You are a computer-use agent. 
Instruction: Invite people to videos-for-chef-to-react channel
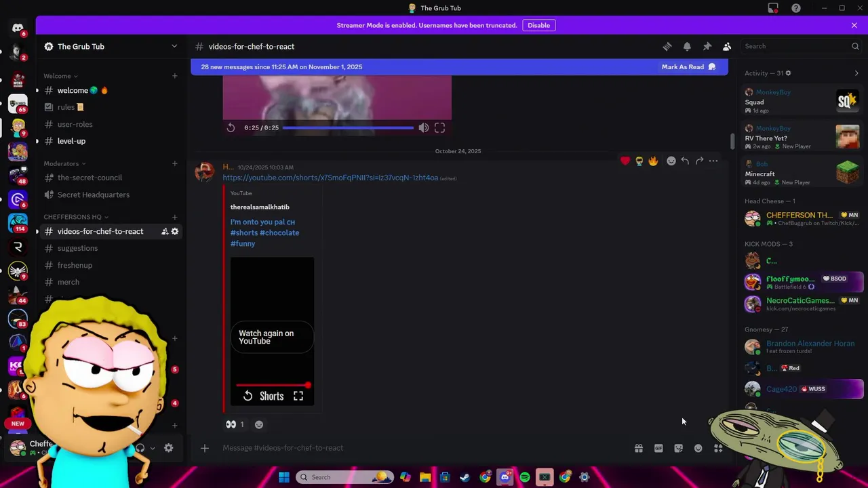pyautogui.click(x=165, y=231)
